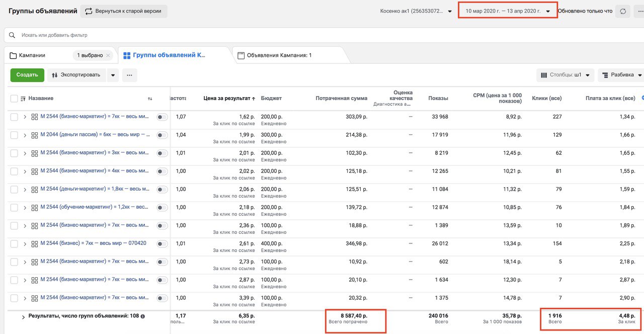The image size is (644, 334).
Task: Click the search magnifier icon
Action: tap(12, 35)
